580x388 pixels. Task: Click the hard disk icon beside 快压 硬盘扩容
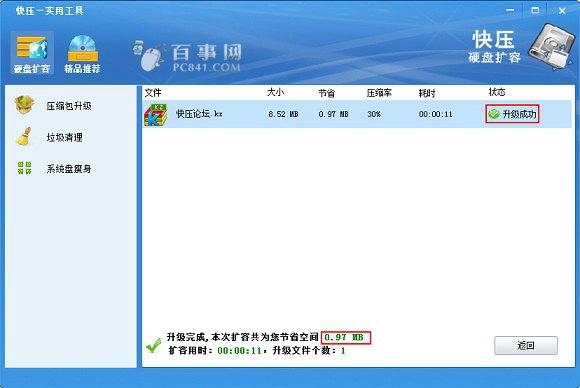[x=552, y=47]
